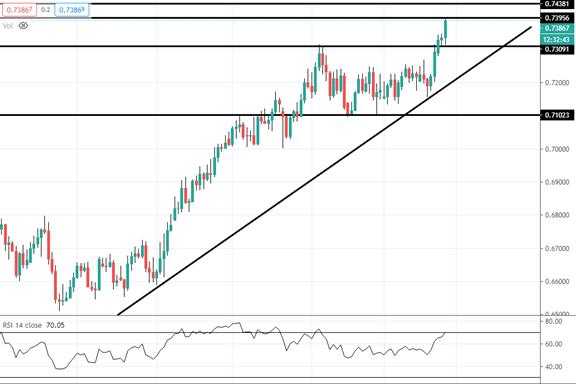The height and width of the screenshot is (384, 576).
Task: Click the 0.2 spread value
Action: (46, 10)
